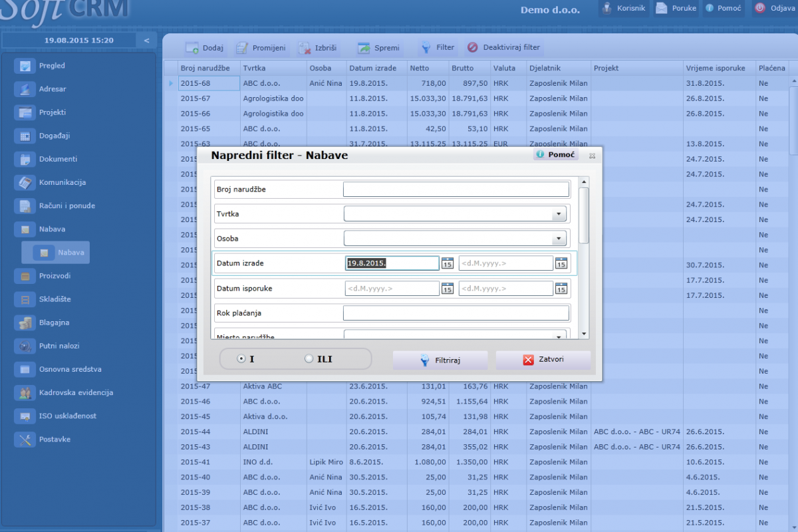Click the Djelatnik column header
This screenshot has width=798, height=532.
[559, 68]
